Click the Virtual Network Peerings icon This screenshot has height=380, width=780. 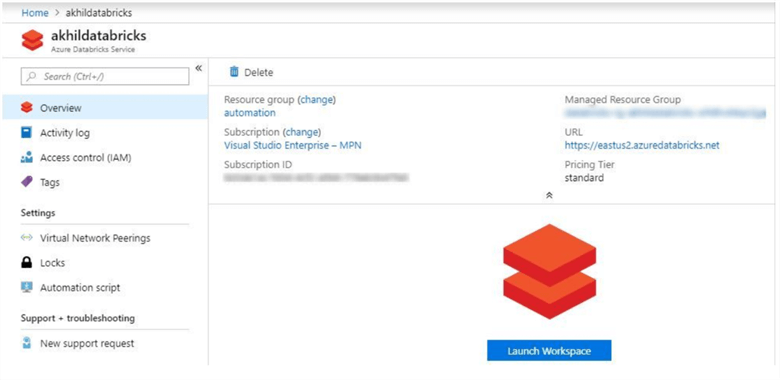(x=27, y=238)
